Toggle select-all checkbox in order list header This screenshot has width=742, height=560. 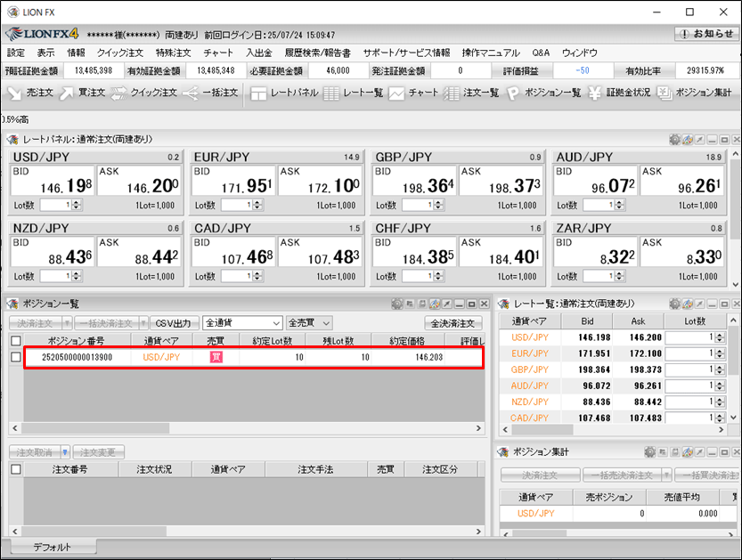point(15,469)
